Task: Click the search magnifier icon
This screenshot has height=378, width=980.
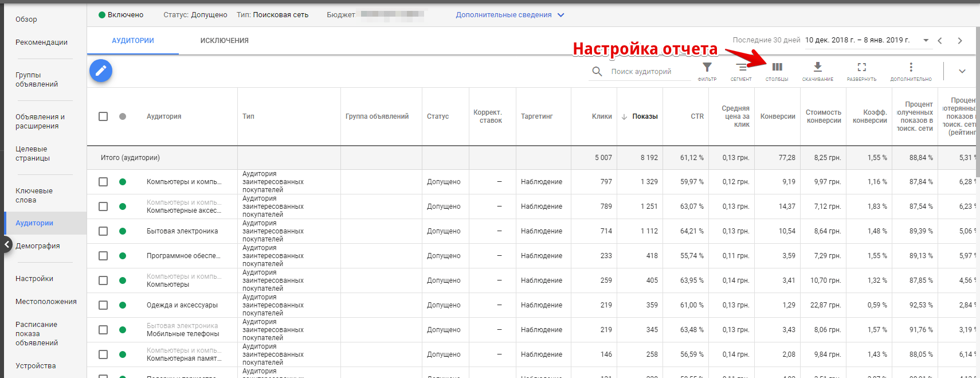Action: [x=597, y=72]
